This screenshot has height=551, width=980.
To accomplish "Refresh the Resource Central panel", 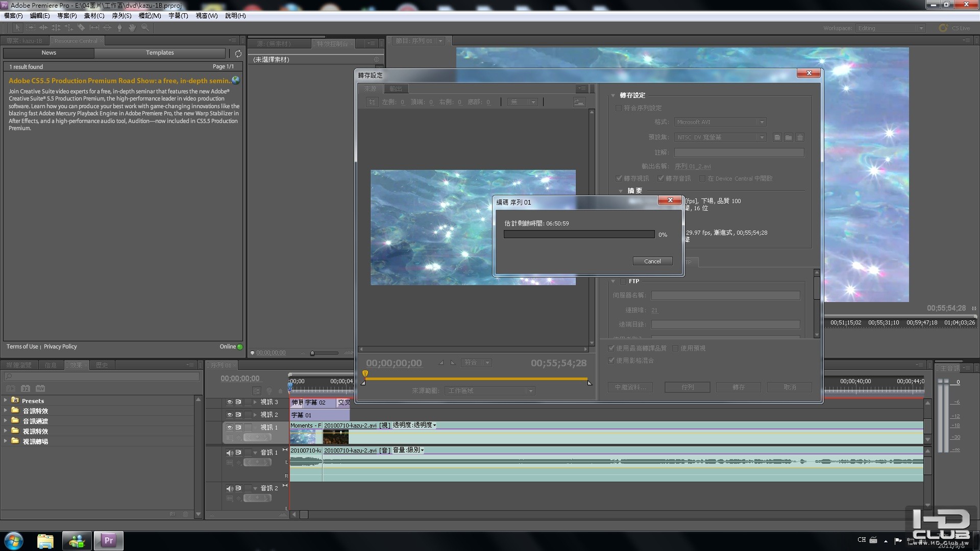I will pyautogui.click(x=238, y=53).
